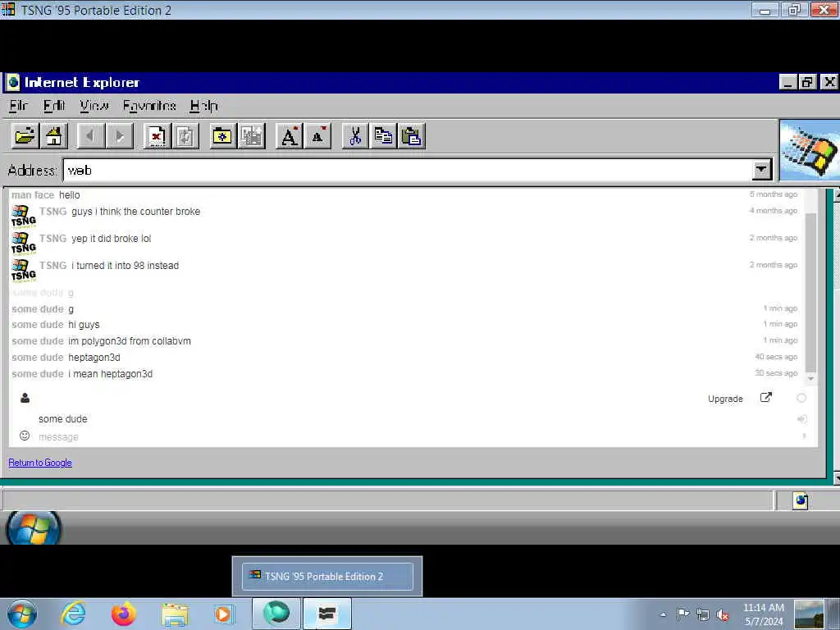
Task: Show hidden tray icons arrow
Action: click(x=663, y=615)
